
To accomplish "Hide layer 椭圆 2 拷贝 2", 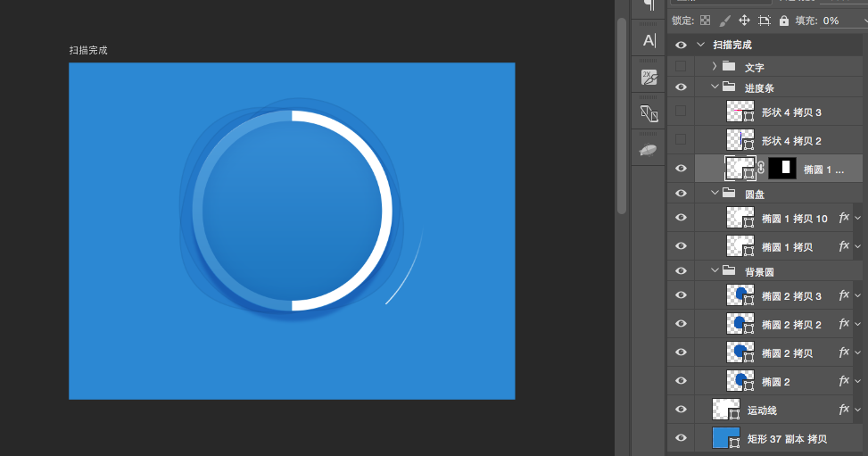I will [681, 324].
